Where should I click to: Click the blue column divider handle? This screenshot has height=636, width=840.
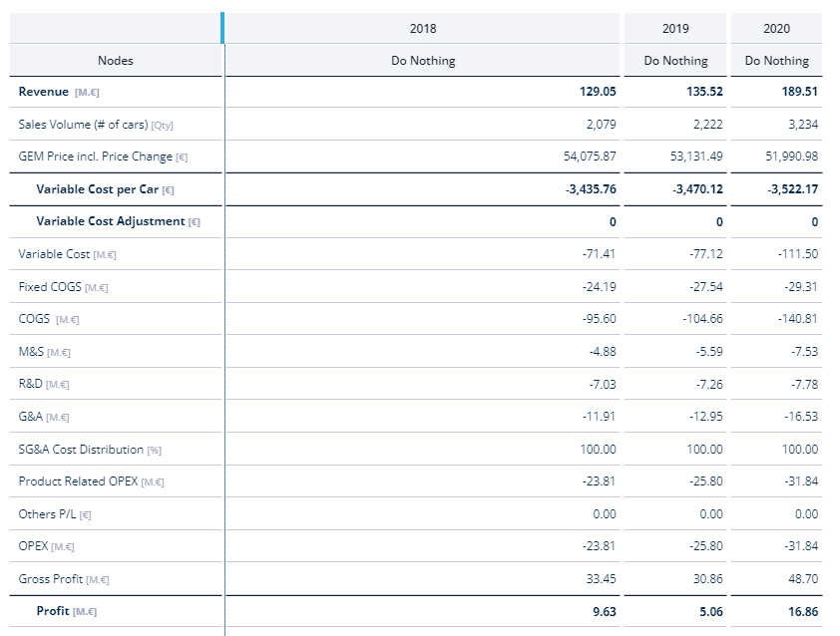pyautogui.click(x=222, y=28)
